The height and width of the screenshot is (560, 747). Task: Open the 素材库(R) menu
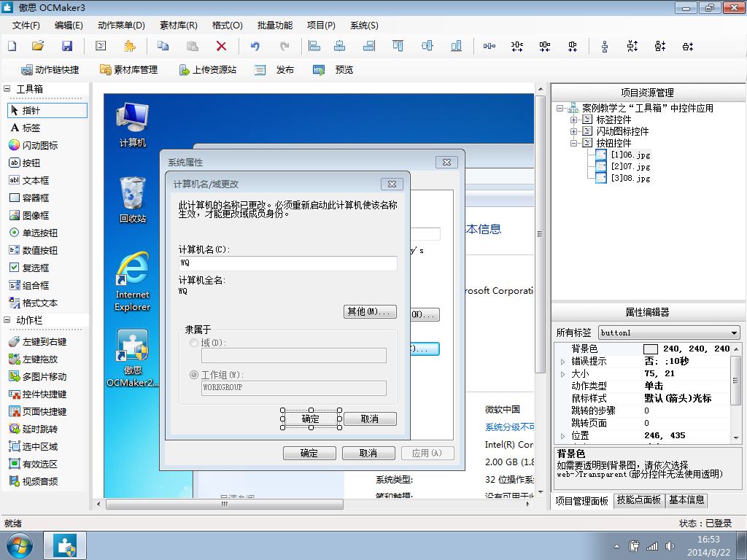179,26
